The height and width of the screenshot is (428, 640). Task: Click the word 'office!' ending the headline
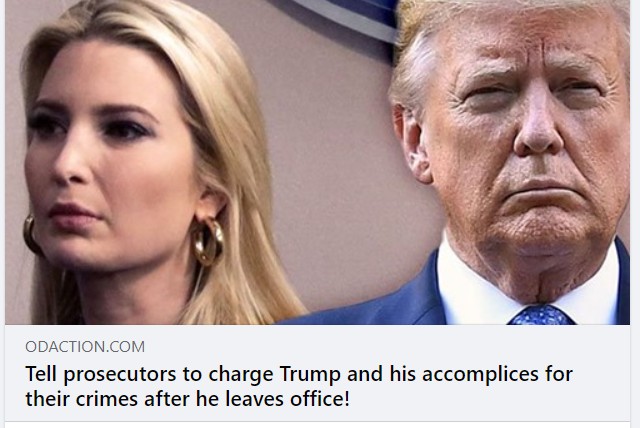pos(320,399)
